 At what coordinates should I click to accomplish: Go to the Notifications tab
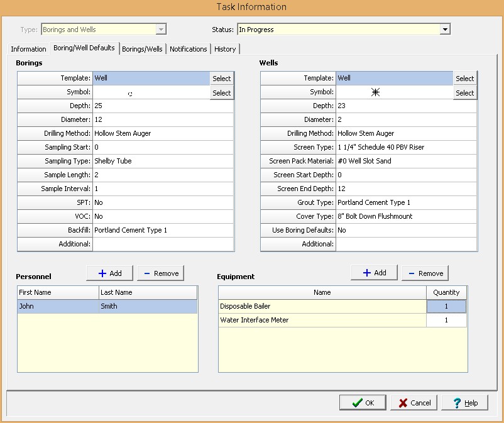pyautogui.click(x=188, y=49)
